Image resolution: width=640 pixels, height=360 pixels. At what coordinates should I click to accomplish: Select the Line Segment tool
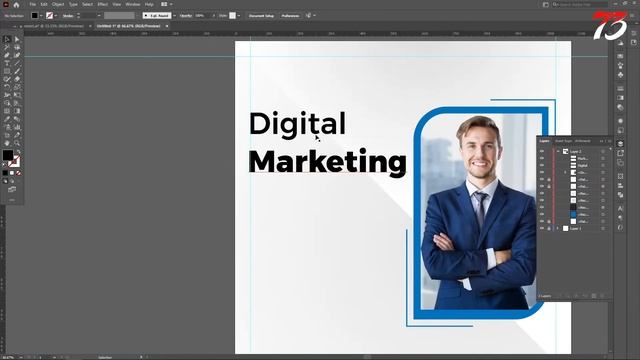pos(17,63)
